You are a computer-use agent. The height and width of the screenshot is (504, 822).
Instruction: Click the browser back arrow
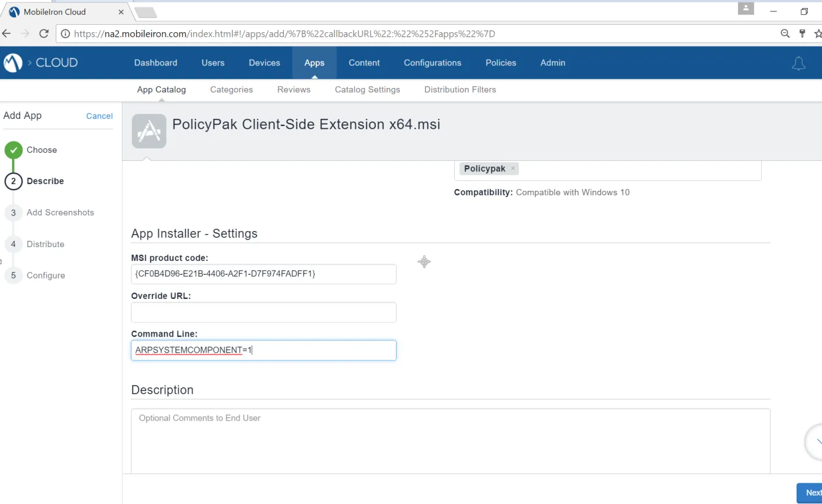(7, 34)
